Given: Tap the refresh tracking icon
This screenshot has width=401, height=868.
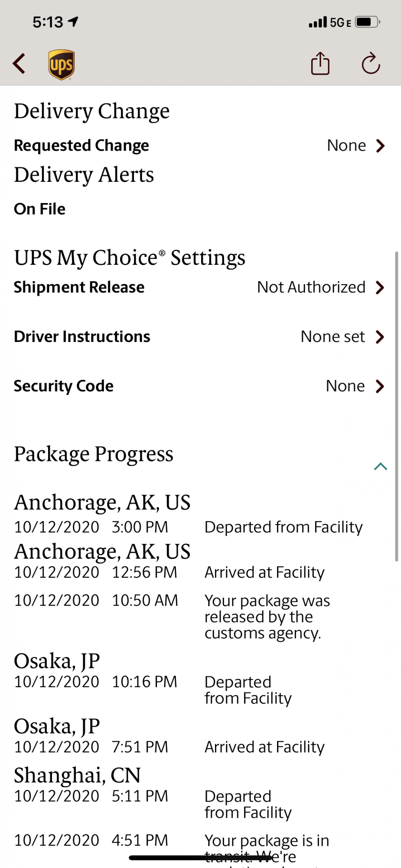Looking at the screenshot, I should [371, 64].
